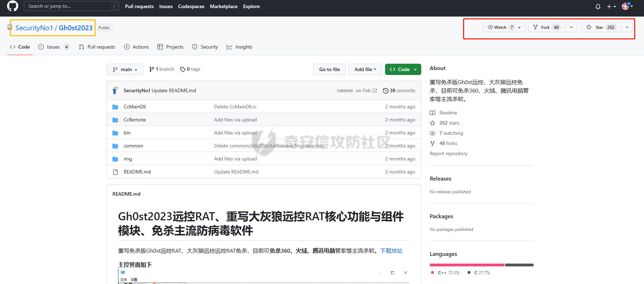The image size is (644, 284).
Task: Click Pull requests in the top header
Action: pyautogui.click(x=139, y=6)
